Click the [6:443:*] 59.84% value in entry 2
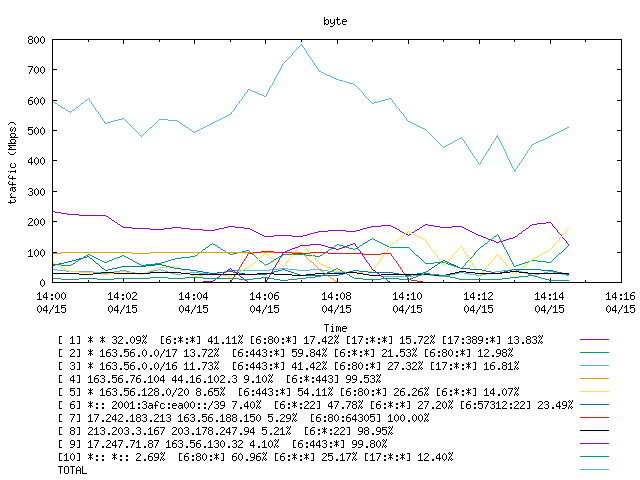This screenshot has width=640, height=480. [279, 353]
